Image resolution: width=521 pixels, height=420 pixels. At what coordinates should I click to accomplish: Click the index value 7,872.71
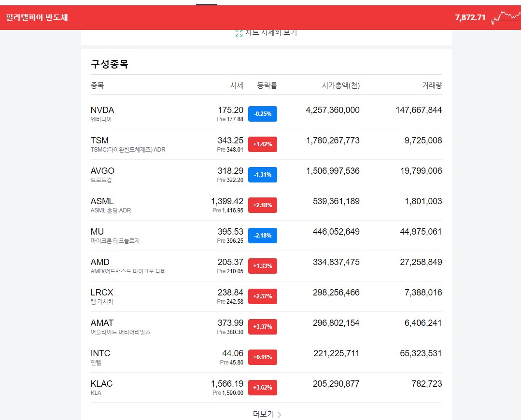coord(470,17)
